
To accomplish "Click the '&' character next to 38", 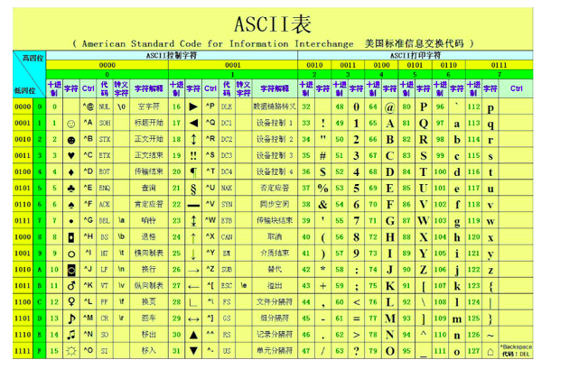I will pos(322,205).
